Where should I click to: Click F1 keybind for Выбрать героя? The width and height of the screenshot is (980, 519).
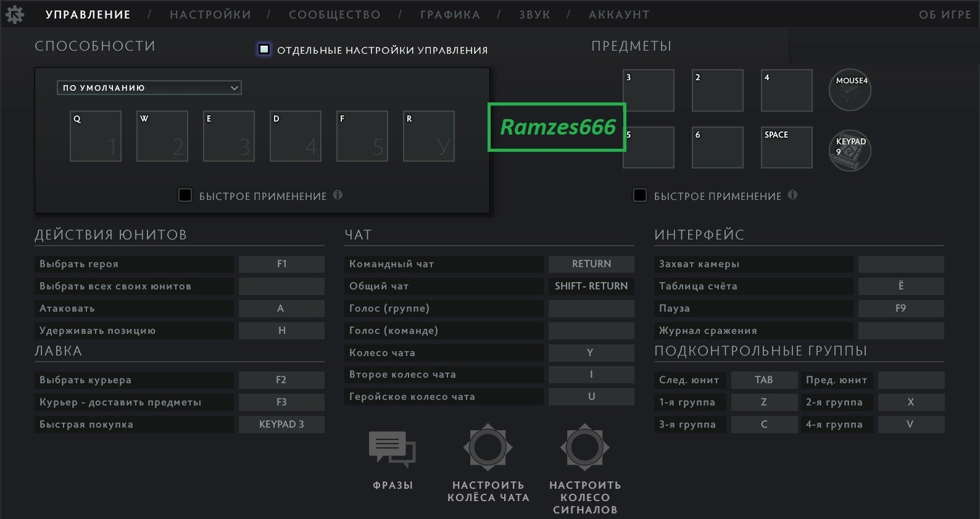click(x=281, y=264)
